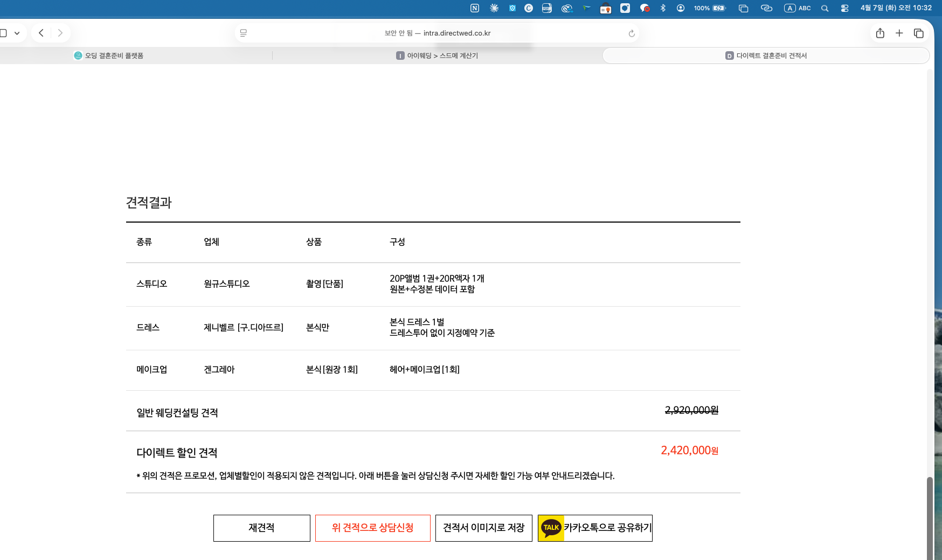Navigate back with the back arrow
Screen dimensions: 942x560
click(41, 33)
